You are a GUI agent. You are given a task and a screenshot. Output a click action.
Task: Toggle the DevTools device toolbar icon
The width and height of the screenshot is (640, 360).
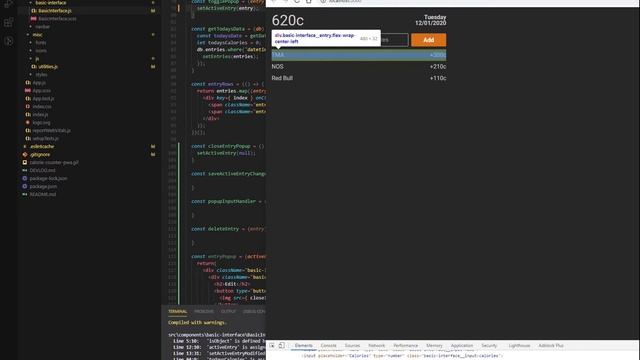click(282, 345)
